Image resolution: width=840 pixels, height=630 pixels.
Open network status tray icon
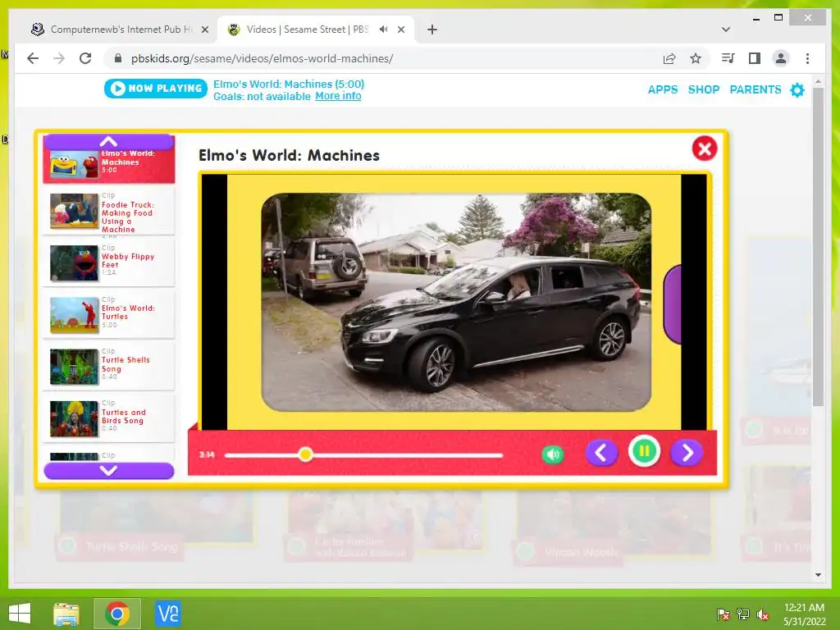point(743,614)
